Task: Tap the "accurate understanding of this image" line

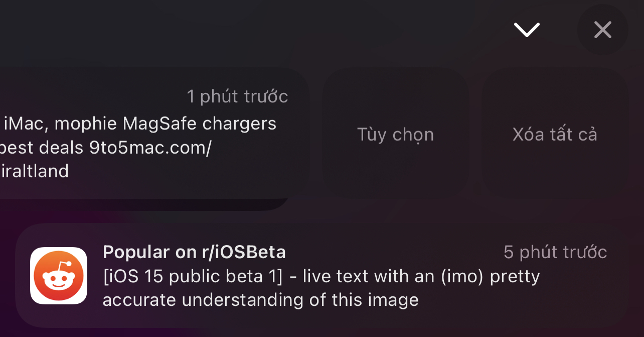Action: coord(260,300)
